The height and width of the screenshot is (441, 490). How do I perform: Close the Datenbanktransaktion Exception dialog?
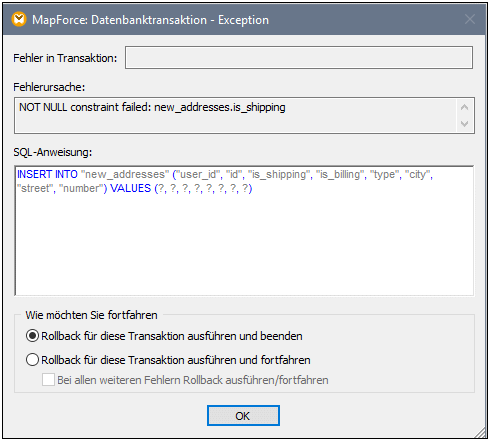(470, 19)
